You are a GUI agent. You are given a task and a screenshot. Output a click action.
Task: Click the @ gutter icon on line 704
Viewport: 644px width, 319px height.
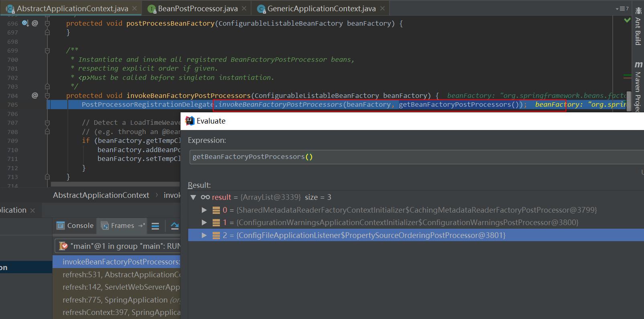[35, 95]
